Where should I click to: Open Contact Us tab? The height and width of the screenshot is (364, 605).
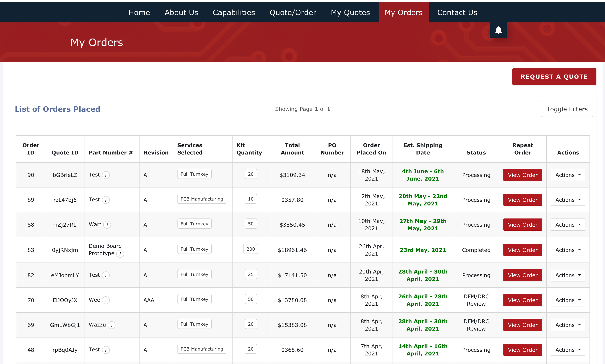click(457, 12)
